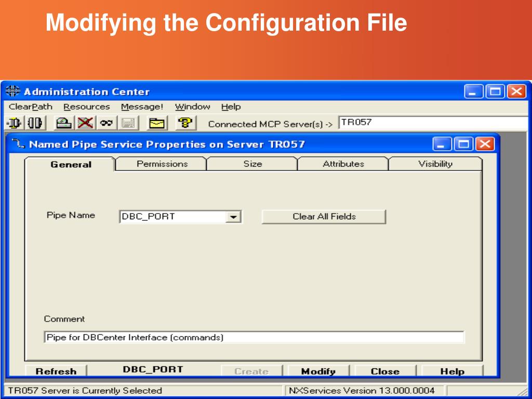Minimize the Named Pipe Service Properties window
This screenshot has height=399, width=532.
click(442, 144)
